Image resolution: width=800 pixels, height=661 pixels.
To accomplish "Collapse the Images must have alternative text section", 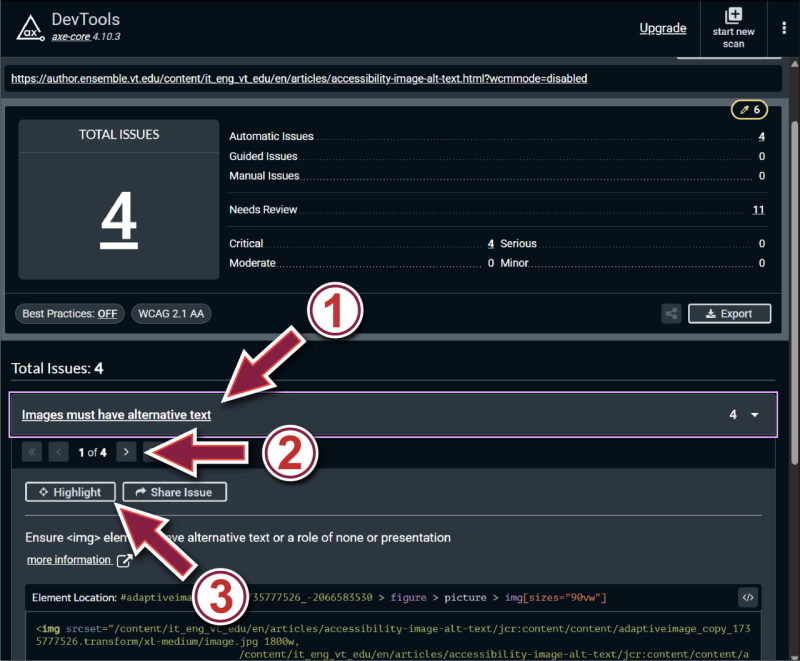I will tap(115, 414).
